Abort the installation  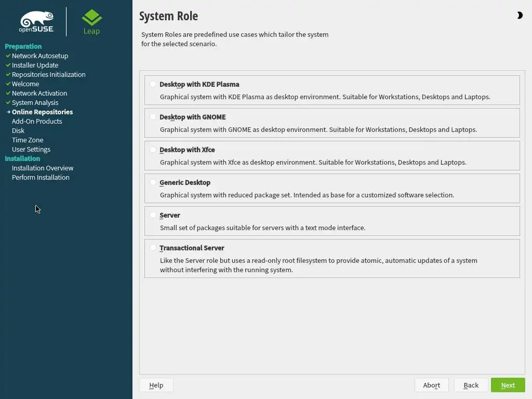tap(432, 385)
